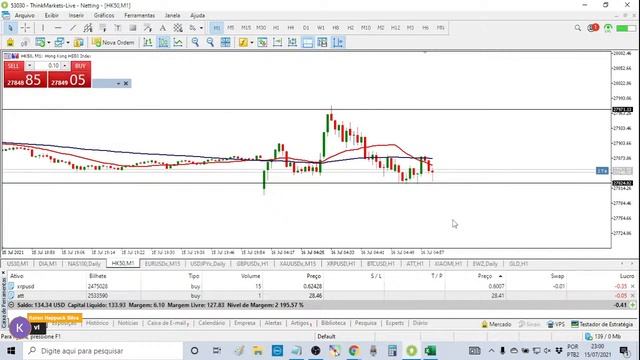This screenshot has width=640, height=360.
Task: Open the chart templates dropdown arrow
Action: click(x=49, y=42)
